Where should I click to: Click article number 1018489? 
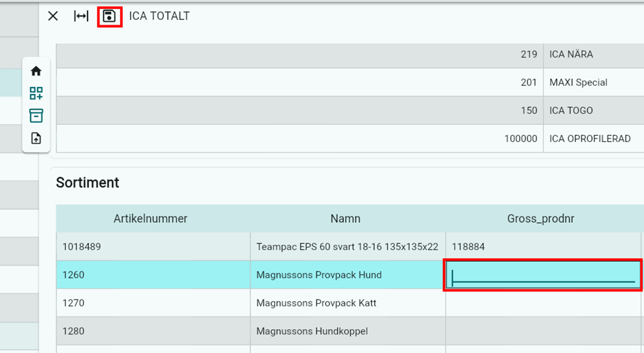(x=82, y=247)
